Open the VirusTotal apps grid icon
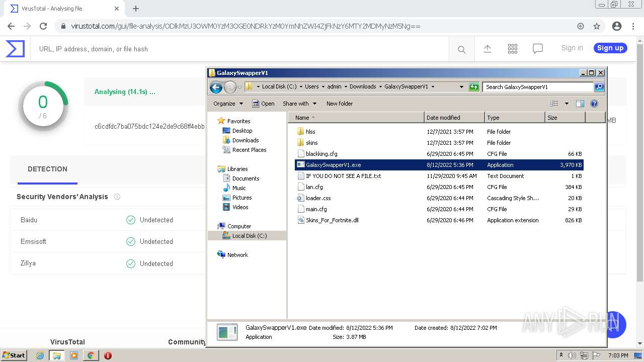The height and width of the screenshot is (362, 644). pos(513,49)
